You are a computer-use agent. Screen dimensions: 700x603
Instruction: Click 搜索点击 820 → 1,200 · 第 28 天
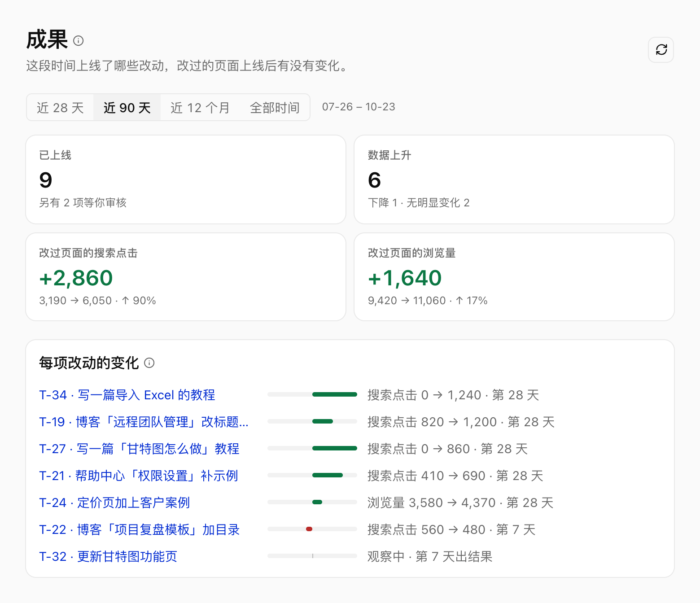coord(461,422)
